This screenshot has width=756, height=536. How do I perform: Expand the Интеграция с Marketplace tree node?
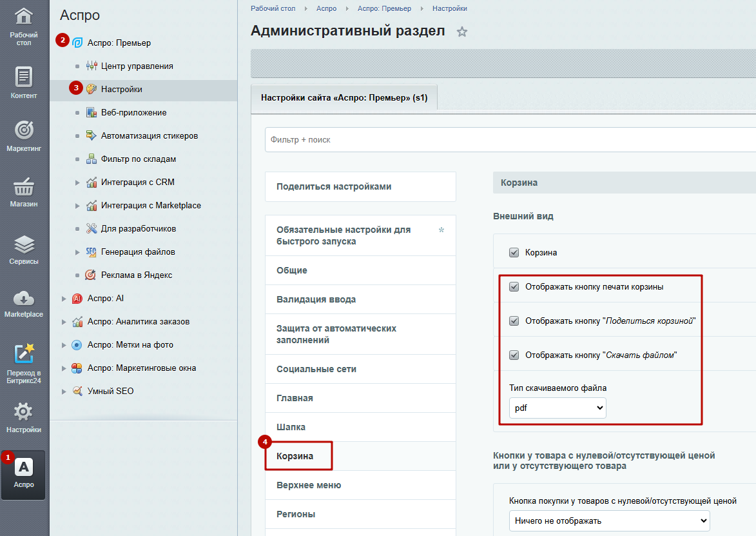point(77,206)
